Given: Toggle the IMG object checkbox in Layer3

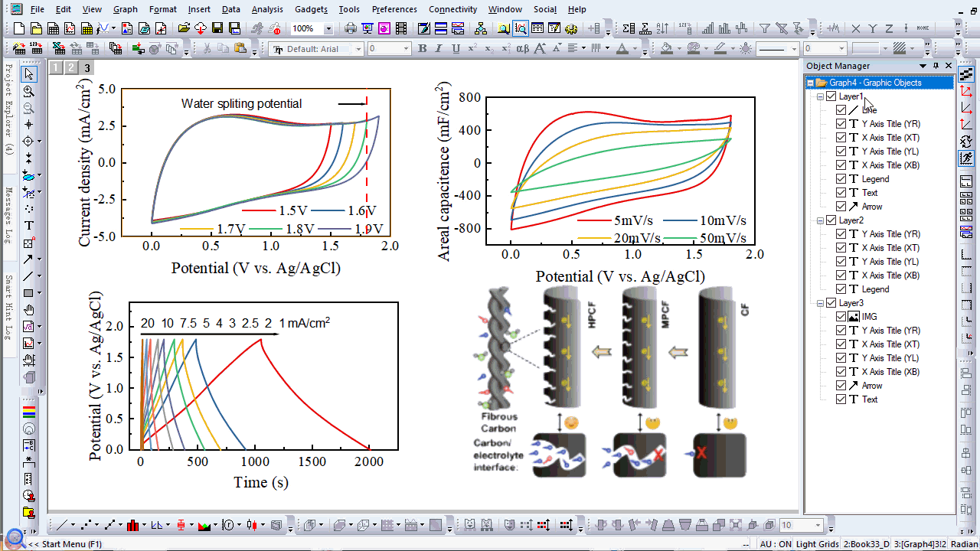Looking at the screenshot, I should pyautogui.click(x=841, y=317).
